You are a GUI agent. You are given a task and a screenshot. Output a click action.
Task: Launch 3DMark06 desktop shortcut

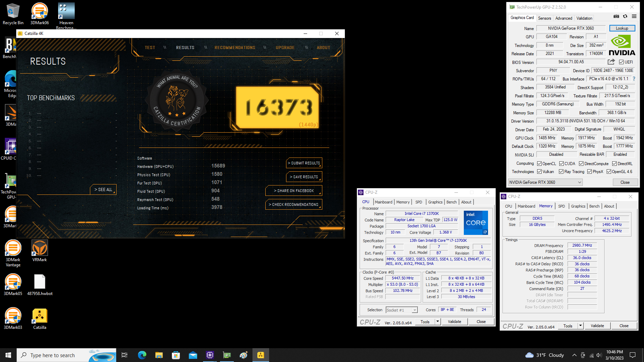(39, 14)
